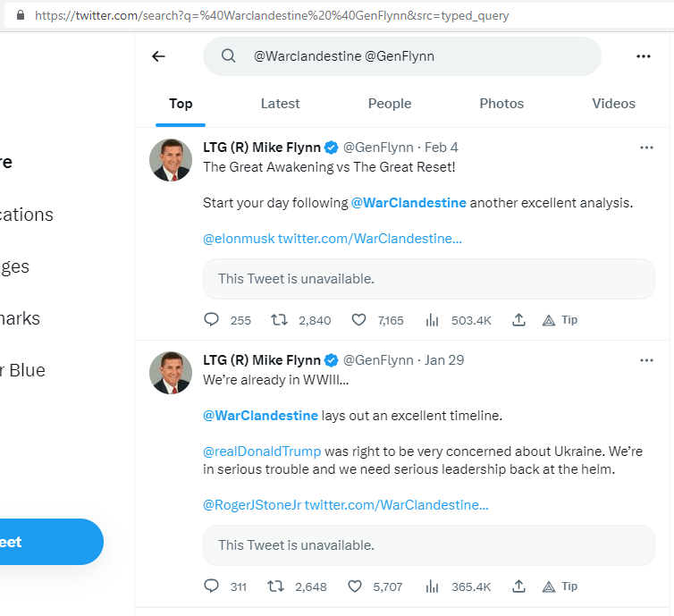Open search settings three-dot menu
Viewport: 674px width, 616px height.
[x=644, y=56]
